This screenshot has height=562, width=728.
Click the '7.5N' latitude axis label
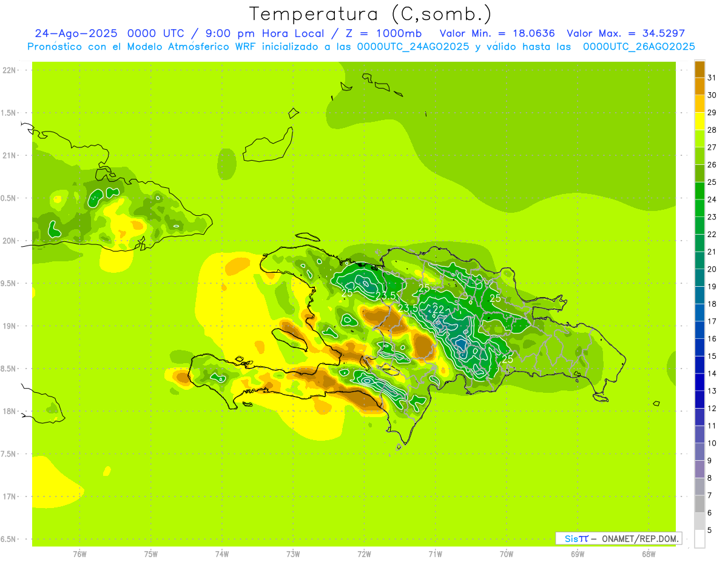[x=9, y=454]
